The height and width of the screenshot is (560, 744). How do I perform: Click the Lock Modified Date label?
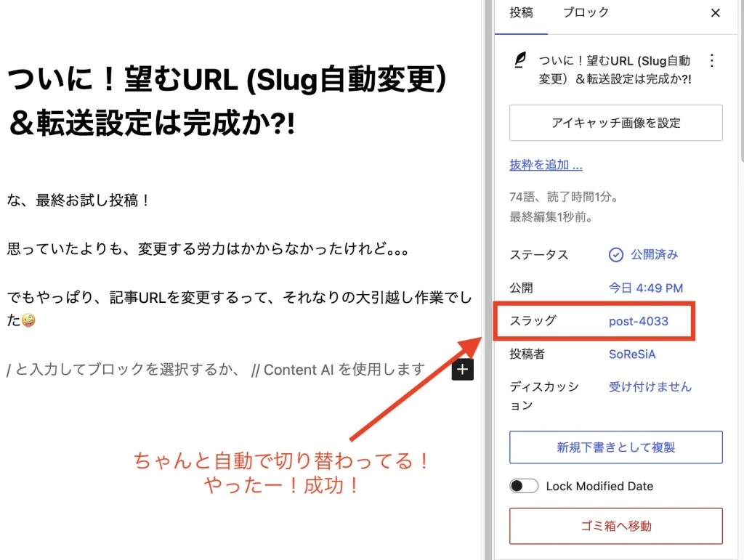pyautogui.click(x=599, y=486)
